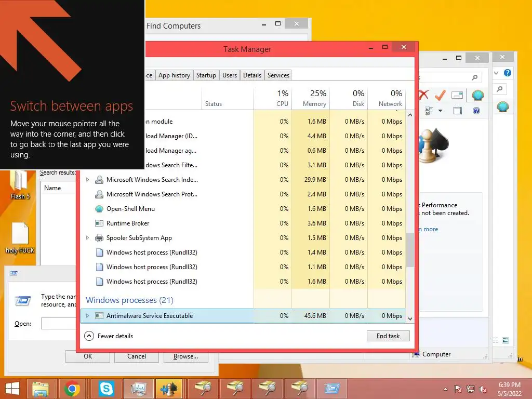Sort by the Disk column header
Image resolution: width=532 pixels, height=399 pixels.
tap(349, 98)
